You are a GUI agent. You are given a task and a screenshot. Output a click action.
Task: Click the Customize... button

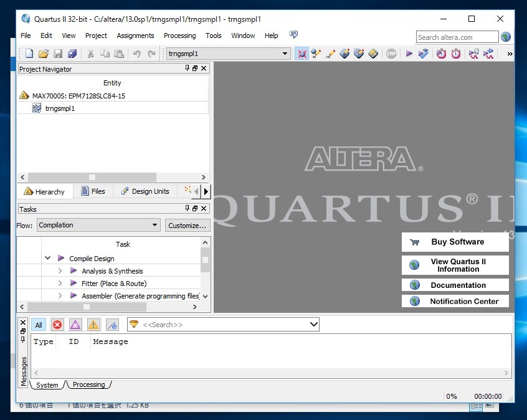[x=188, y=226]
